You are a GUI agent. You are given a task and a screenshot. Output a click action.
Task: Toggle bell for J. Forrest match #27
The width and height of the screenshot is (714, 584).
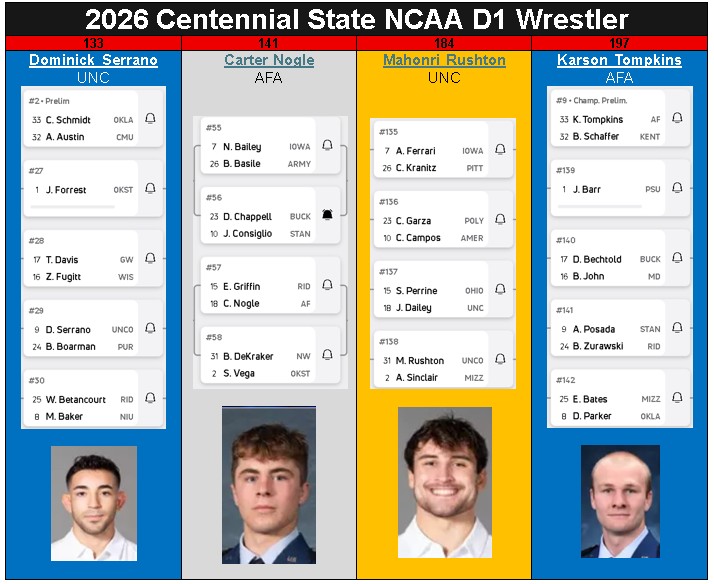coord(150,188)
